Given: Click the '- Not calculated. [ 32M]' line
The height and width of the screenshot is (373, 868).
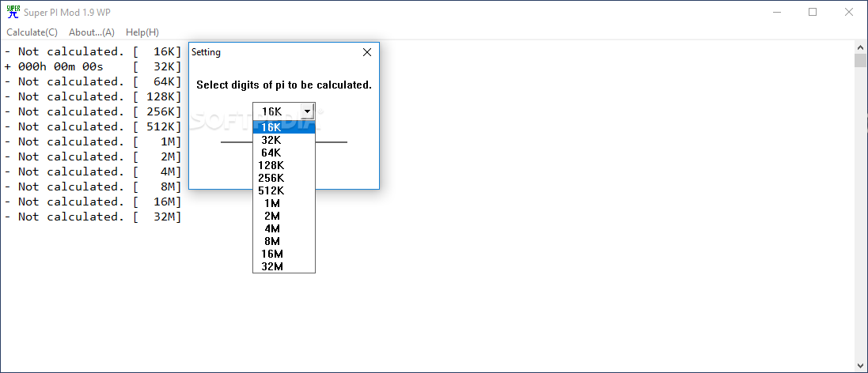Looking at the screenshot, I should tap(93, 216).
